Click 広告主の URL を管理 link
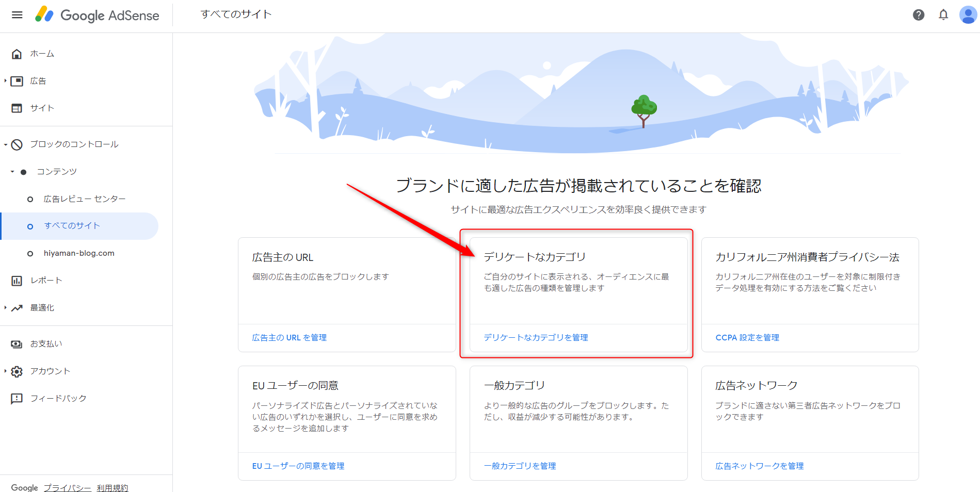980x492 pixels. pyautogui.click(x=289, y=338)
